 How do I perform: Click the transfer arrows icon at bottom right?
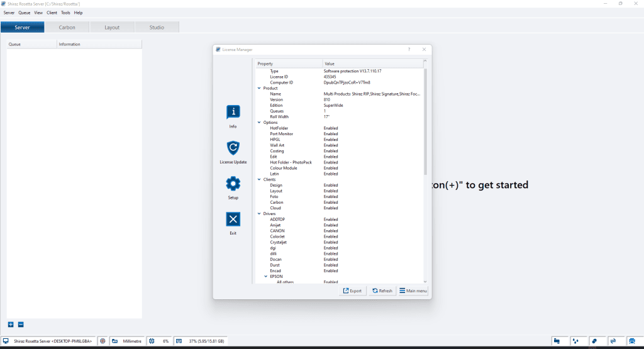coord(613,341)
